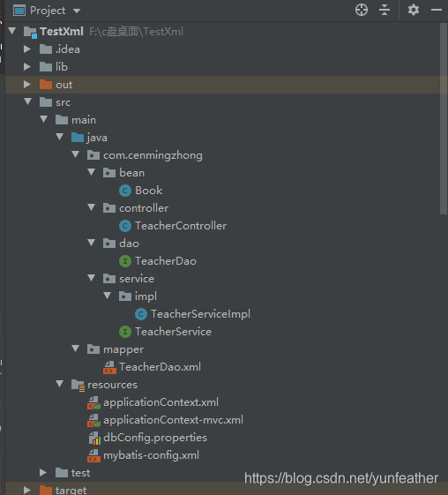448x495 pixels.
Task: Click the TestXml module icon
Action: coord(30,32)
